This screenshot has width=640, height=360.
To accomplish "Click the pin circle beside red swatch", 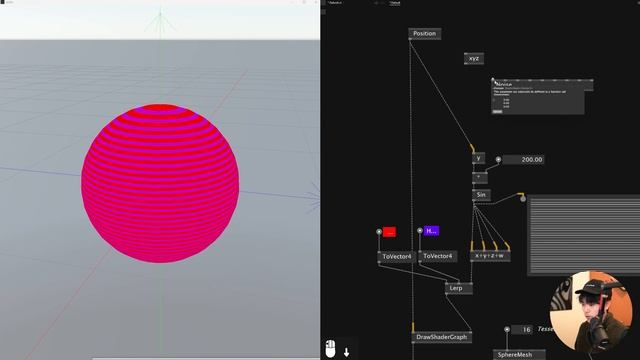I will coord(379,232).
